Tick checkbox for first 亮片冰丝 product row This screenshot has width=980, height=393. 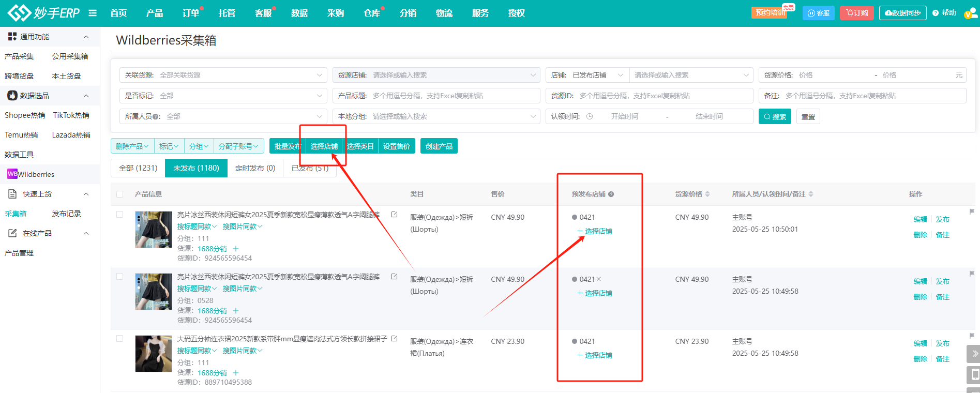pyautogui.click(x=120, y=215)
